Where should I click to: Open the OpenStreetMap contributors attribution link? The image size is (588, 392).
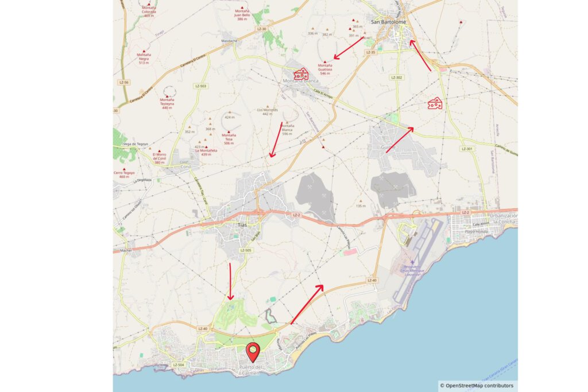[x=479, y=385]
